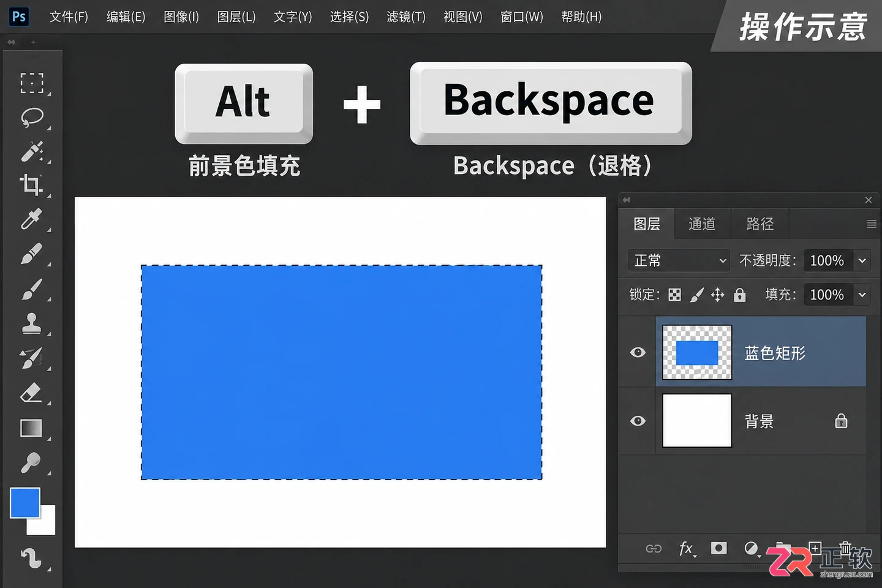Select the Crop tool
The image size is (882, 588).
tap(32, 184)
